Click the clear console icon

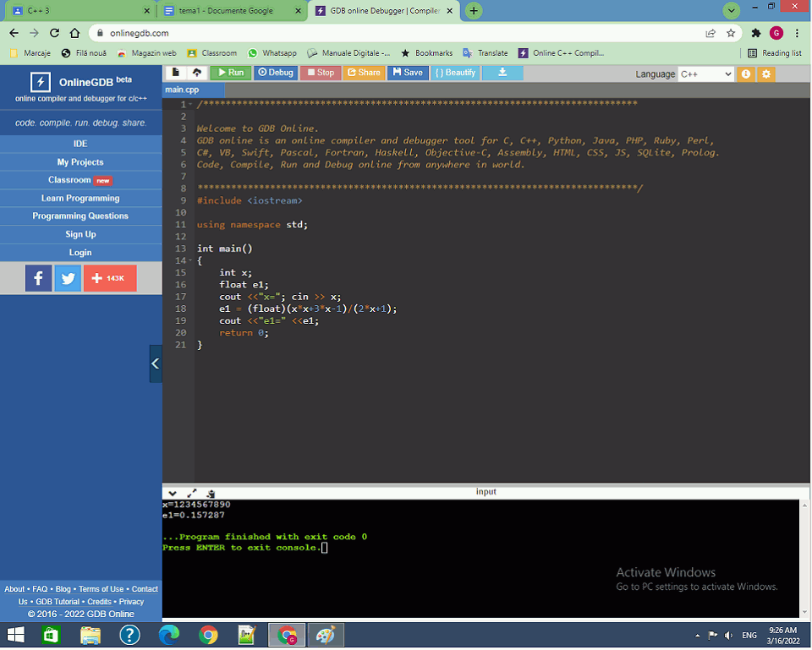coord(210,493)
